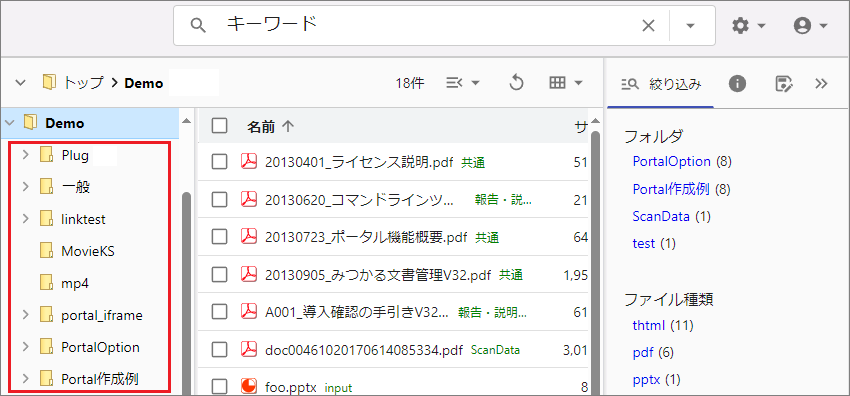Click the search magnifier icon

199,25
